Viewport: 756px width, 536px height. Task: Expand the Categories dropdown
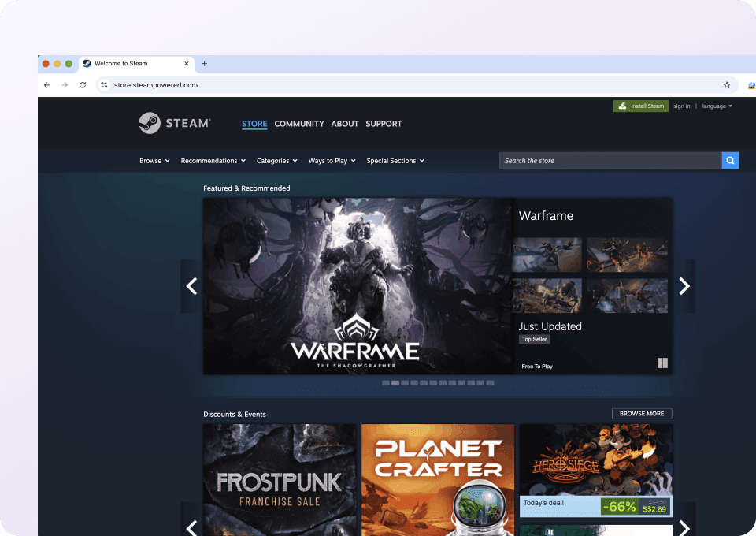pyautogui.click(x=276, y=161)
